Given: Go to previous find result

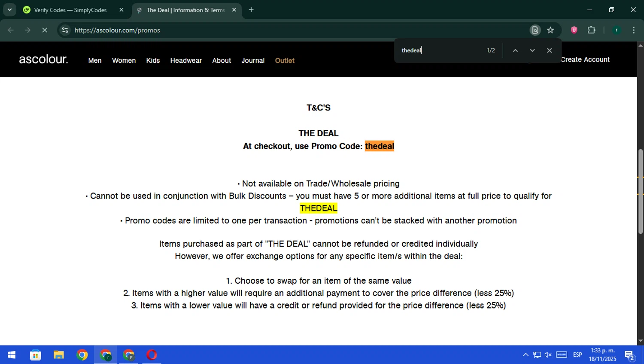Looking at the screenshot, I should 515,50.
